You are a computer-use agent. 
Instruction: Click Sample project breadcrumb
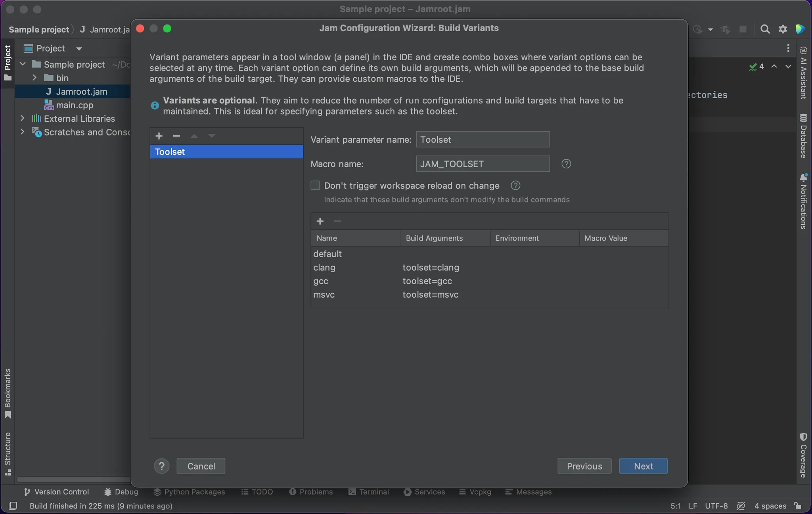39,29
